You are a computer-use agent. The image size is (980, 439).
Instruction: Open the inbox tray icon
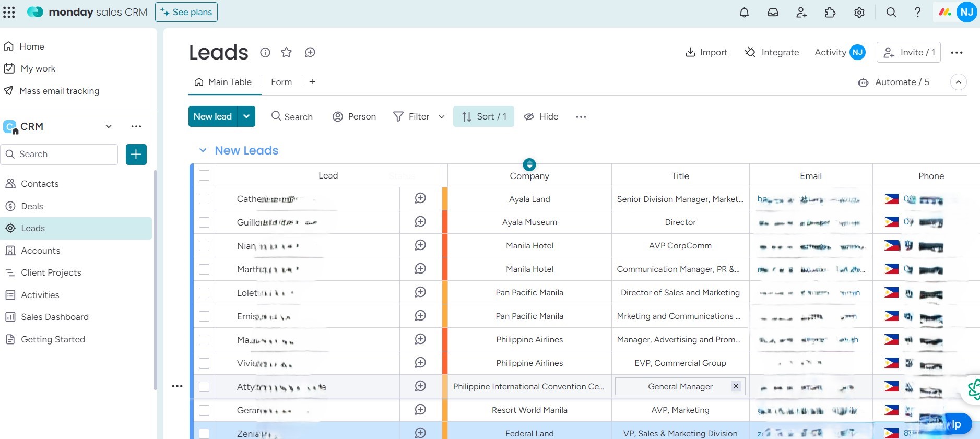(x=773, y=13)
